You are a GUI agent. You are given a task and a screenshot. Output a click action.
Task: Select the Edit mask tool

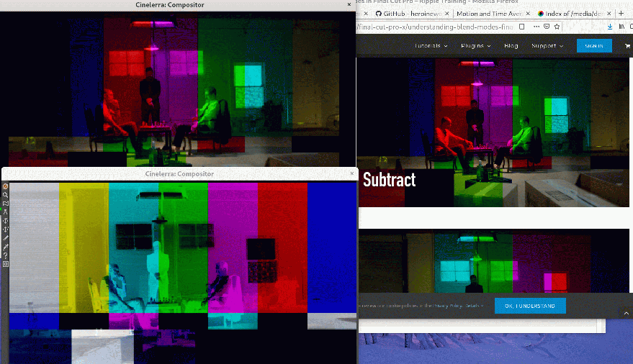click(6, 204)
